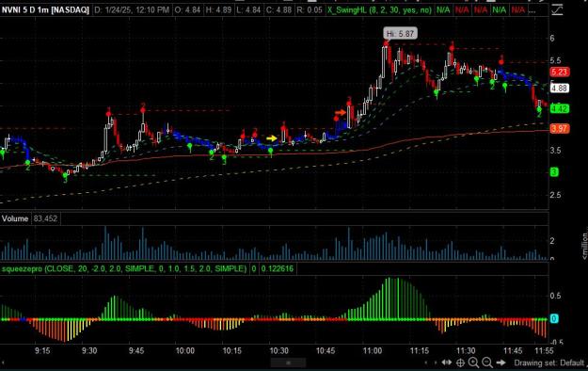Click the C: 4.88 close value

pyautogui.click(x=278, y=10)
